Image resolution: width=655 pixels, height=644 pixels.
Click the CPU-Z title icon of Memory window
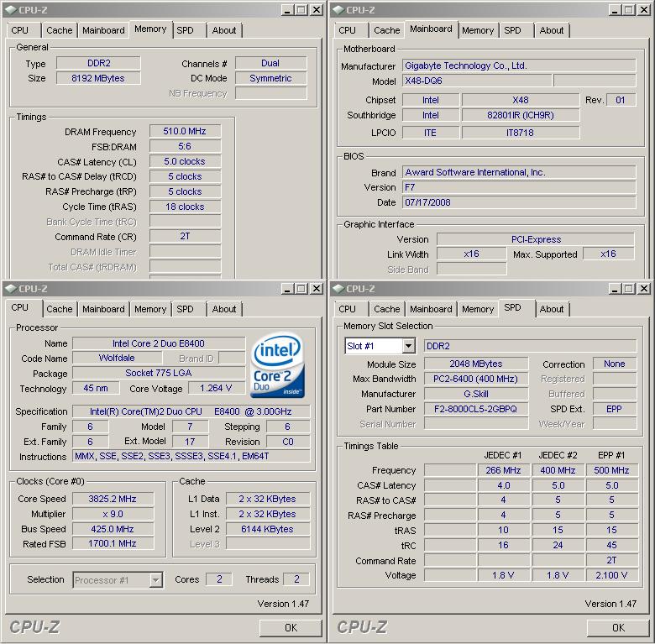pos(11,10)
